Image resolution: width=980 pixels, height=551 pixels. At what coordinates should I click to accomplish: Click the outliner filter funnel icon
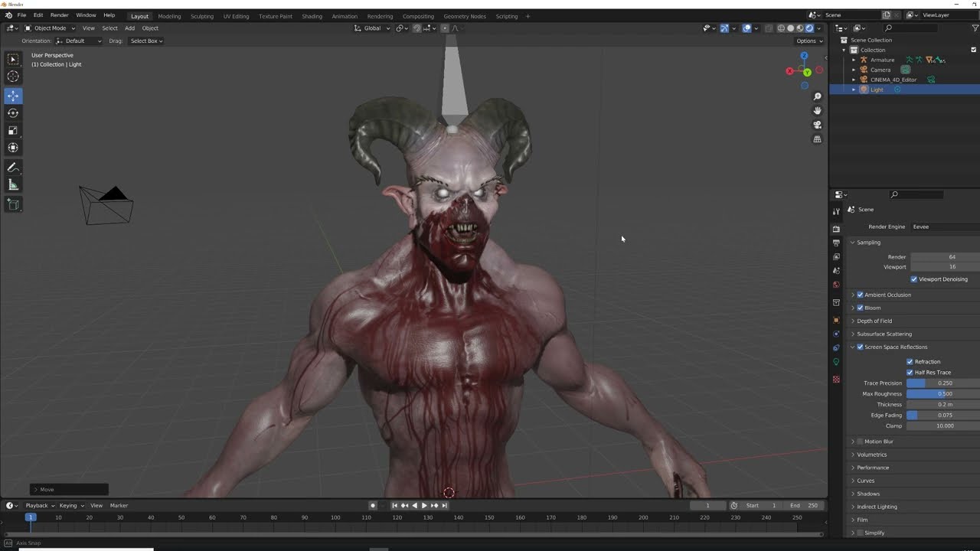(975, 28)
